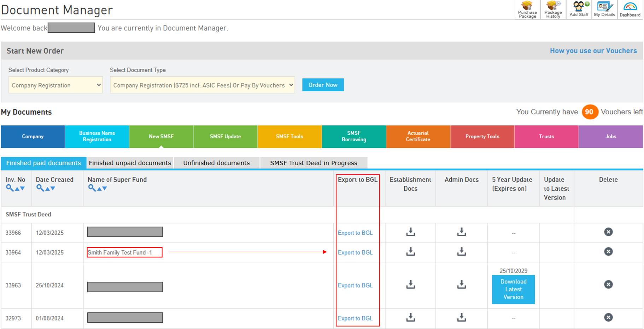
Task: Sort Date Created ascending arrow
Action: [47, 189]
